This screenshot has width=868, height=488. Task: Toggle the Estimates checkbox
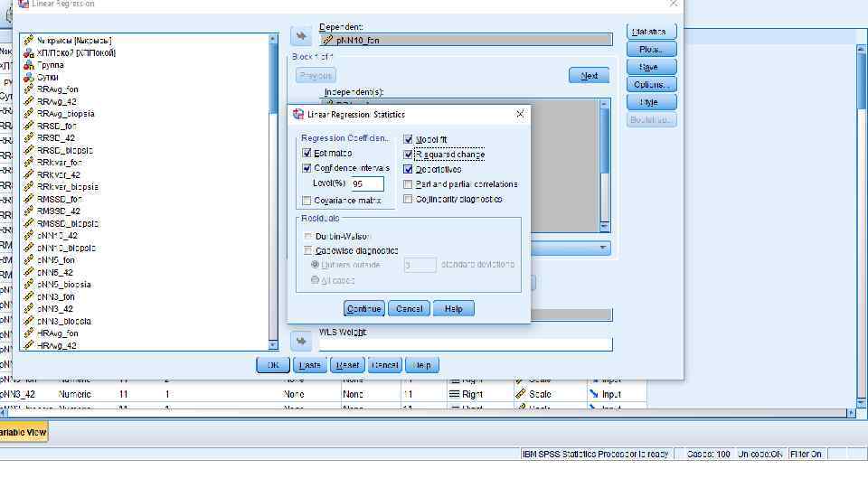307,153
